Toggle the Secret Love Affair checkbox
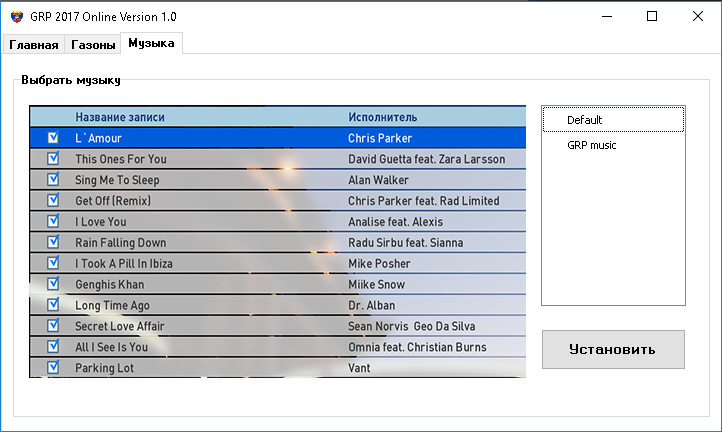The height and width of the screenshot is (432, 722). coord(53,325)
